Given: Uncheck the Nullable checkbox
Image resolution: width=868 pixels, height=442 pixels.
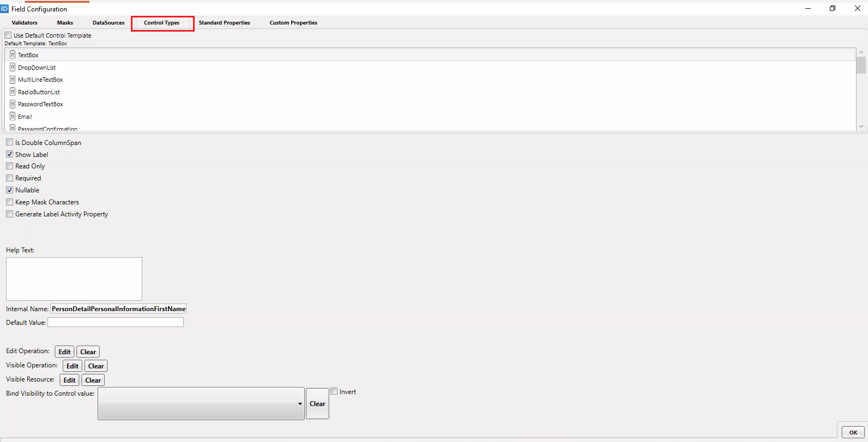Looking at the screenshot, I should click(x=10, y=190).
